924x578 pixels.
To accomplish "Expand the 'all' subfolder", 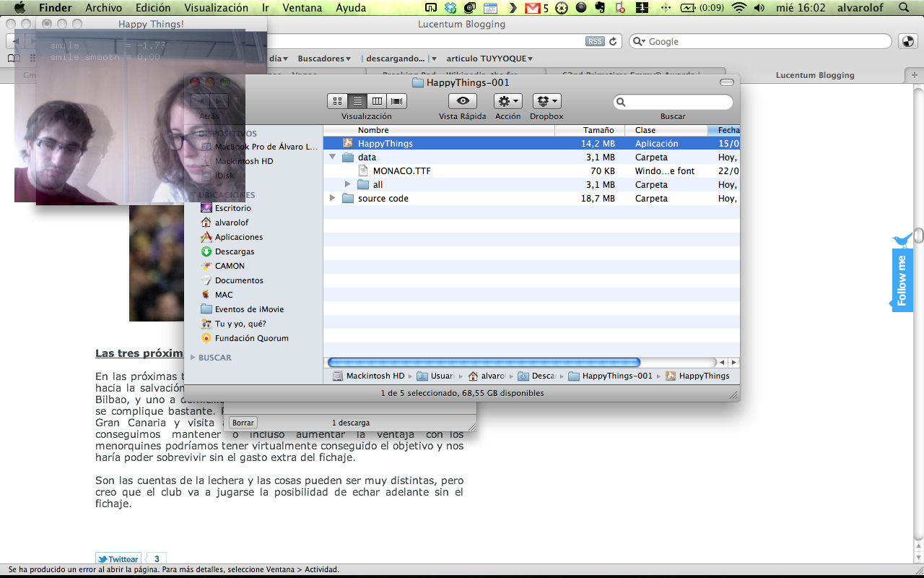I will (x=348, y=184).
